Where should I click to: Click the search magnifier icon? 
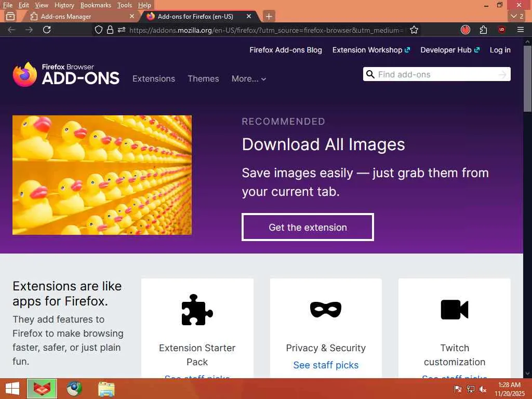370,74
